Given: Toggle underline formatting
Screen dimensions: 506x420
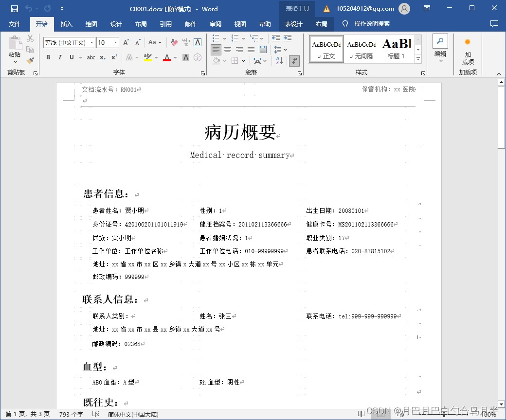Looking at the screenshot, I should pos(71,57).
